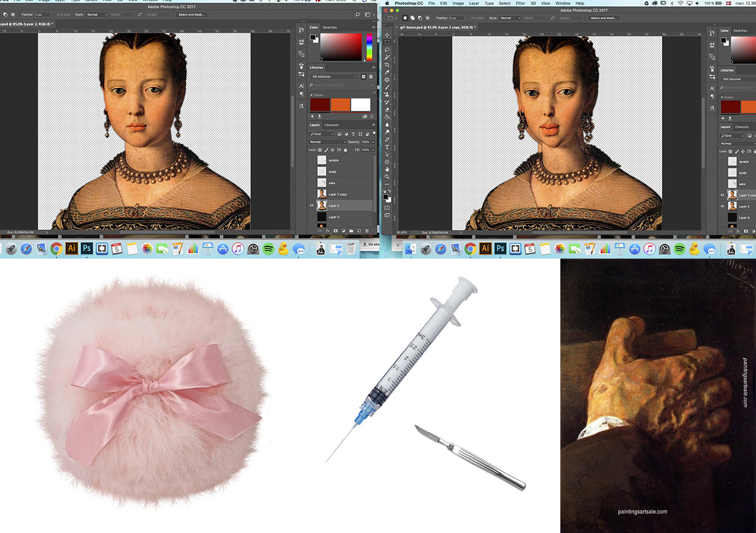Open the Glyphs panel icon in left window
The width and height of the screenshot is (756, 533).
(301, 106)
